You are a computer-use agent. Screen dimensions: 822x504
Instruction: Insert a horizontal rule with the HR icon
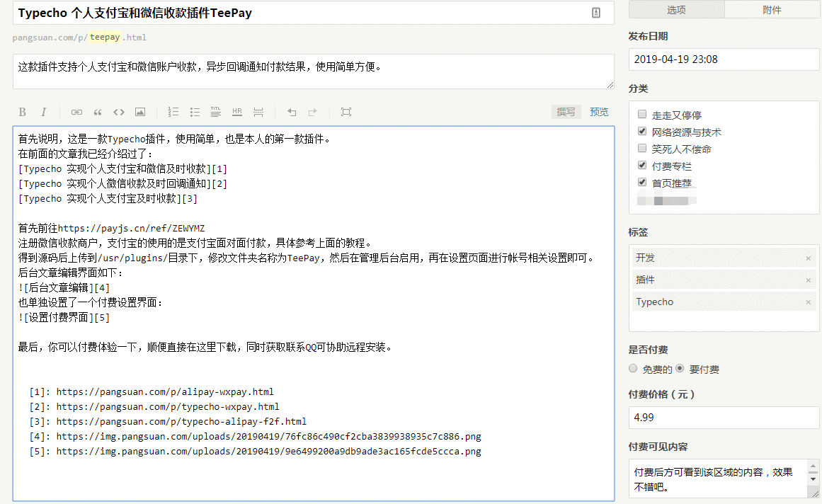[237, 112]
